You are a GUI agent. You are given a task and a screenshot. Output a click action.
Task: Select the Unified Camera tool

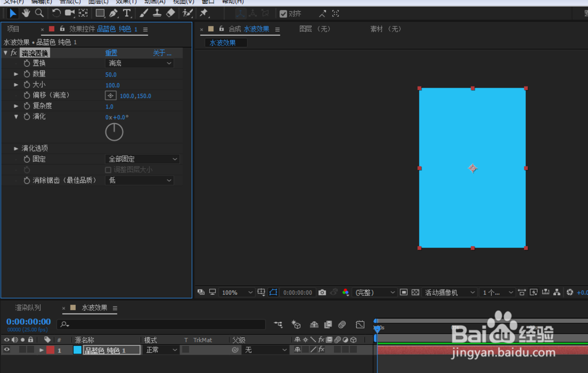coord(70,13)
